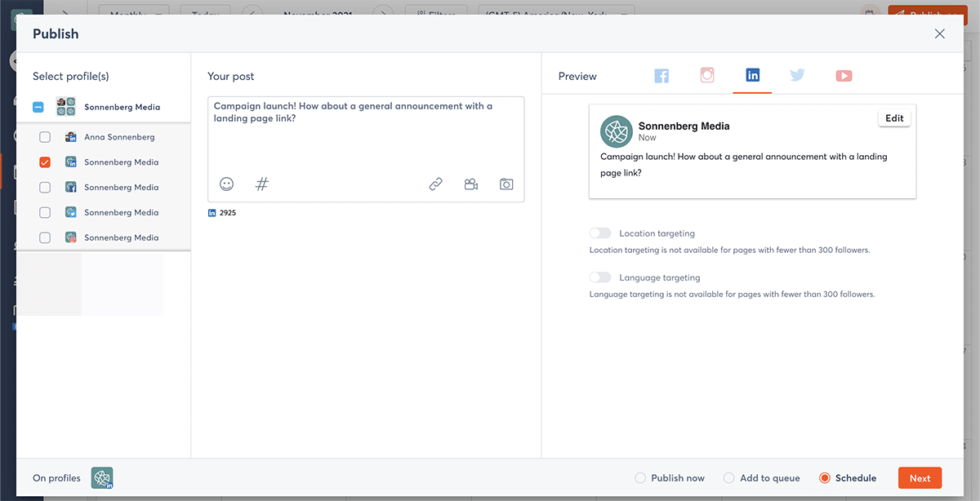Uncheck the selected Sonnenberg Media LinkedIn profile
The image size is (980, 501).
coord(45,162)
